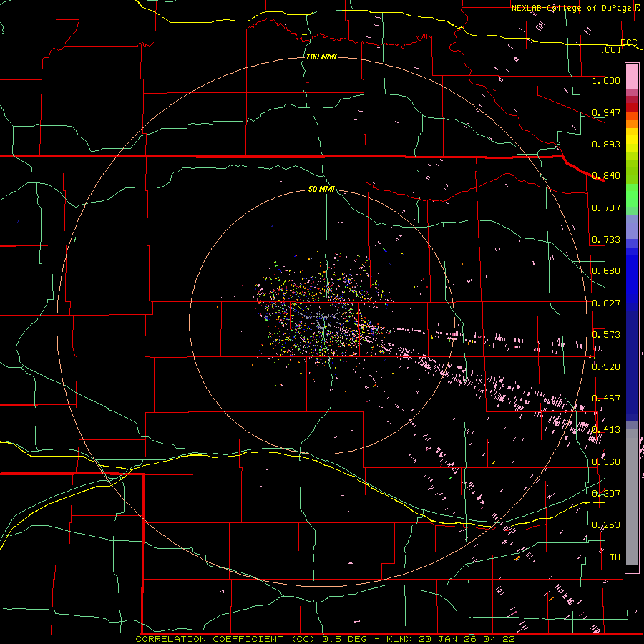This screenshot has height=644, width=644.
Task: Click the 0.893 color scale value
Action: [606, 144]
